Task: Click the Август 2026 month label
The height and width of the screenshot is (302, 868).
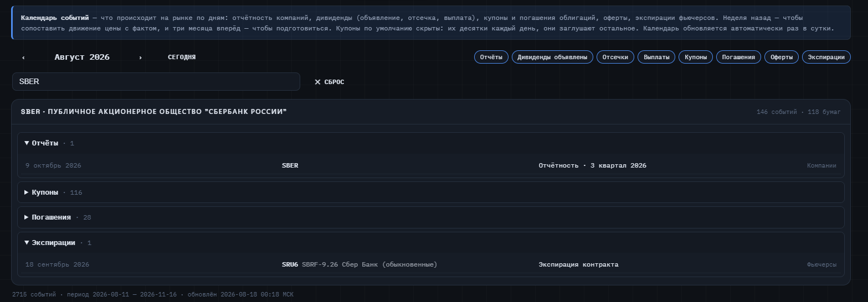Action: pyautogui.click(x=82, y=57)
